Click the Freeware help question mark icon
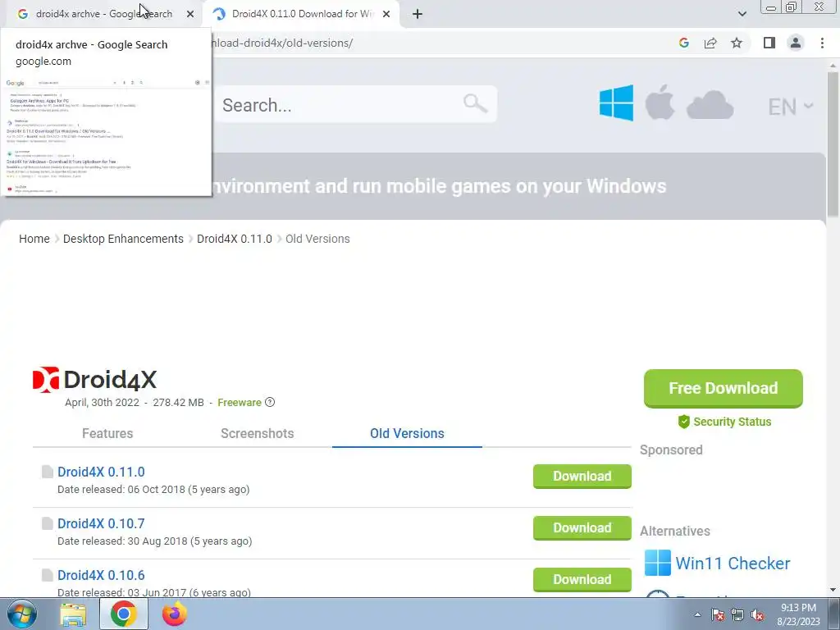The image size is (840, 630). coord(270,402)
